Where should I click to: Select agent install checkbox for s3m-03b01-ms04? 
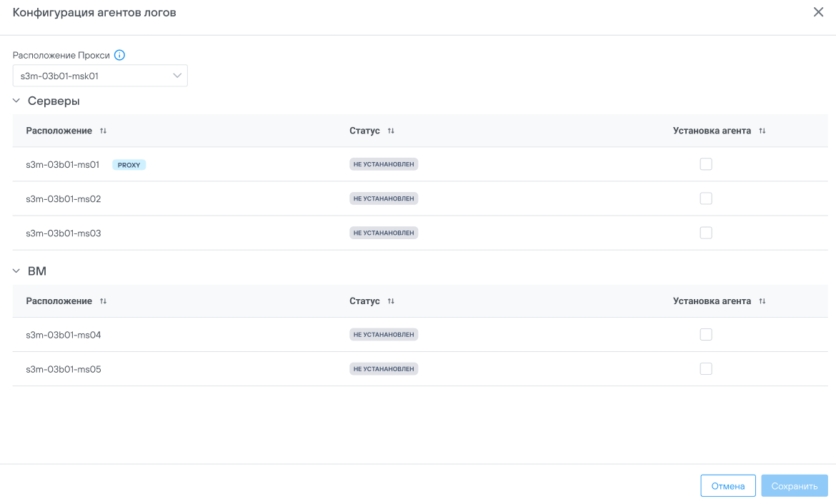coord(706,335)
